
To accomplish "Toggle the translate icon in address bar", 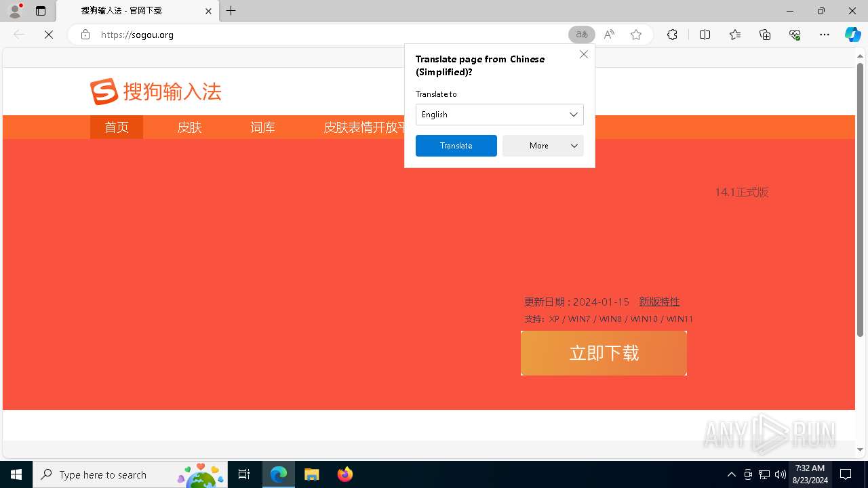I will pos(582,35).
